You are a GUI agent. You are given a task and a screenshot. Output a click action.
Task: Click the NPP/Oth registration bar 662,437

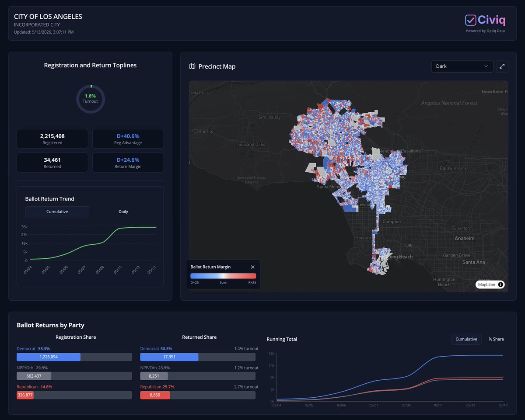(34, 376)
